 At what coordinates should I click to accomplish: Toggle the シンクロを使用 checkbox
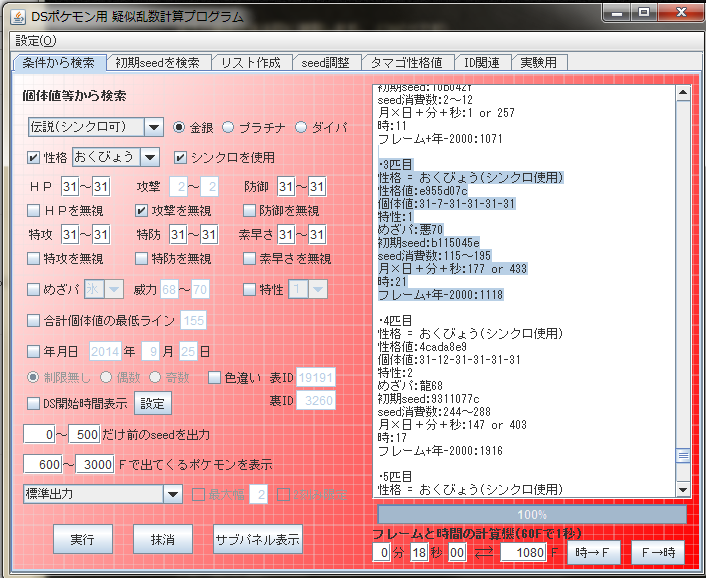click(x=180, y=158)
